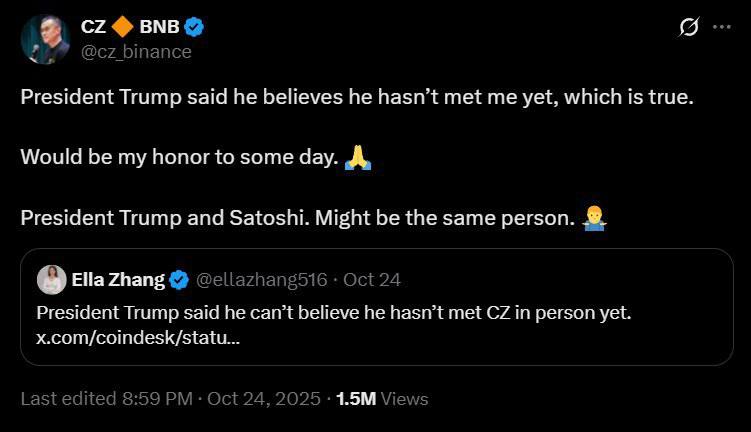Click the Oct 24 date on the quoted tweet
751x432 pixels.
tap(372, 279)
